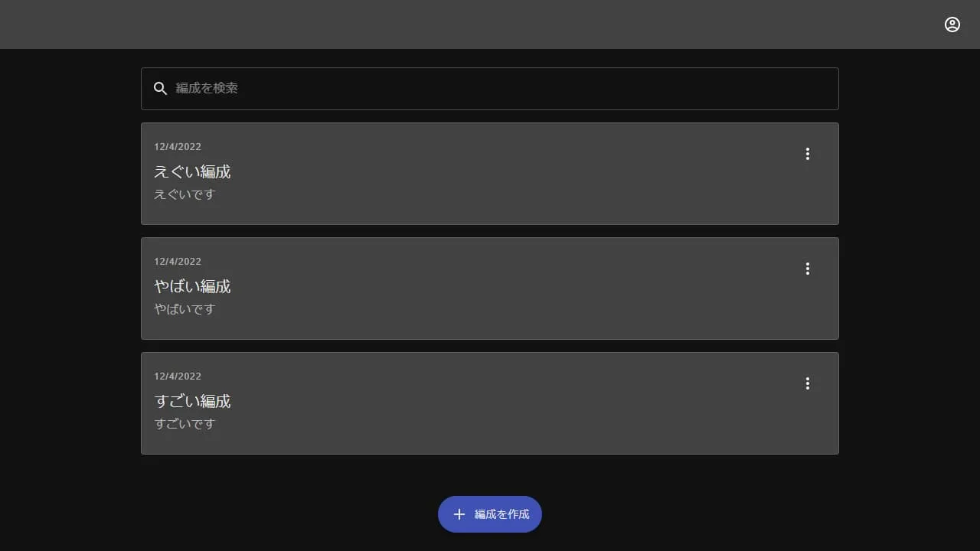Image resolution: width=980 pixels, height=551 pixels.
Task: Click the すごいです description text
Action: coord(185,424)
